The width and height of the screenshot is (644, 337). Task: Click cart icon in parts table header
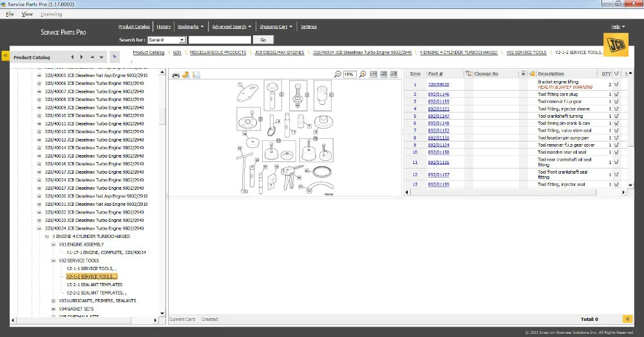tap(616, 74)
